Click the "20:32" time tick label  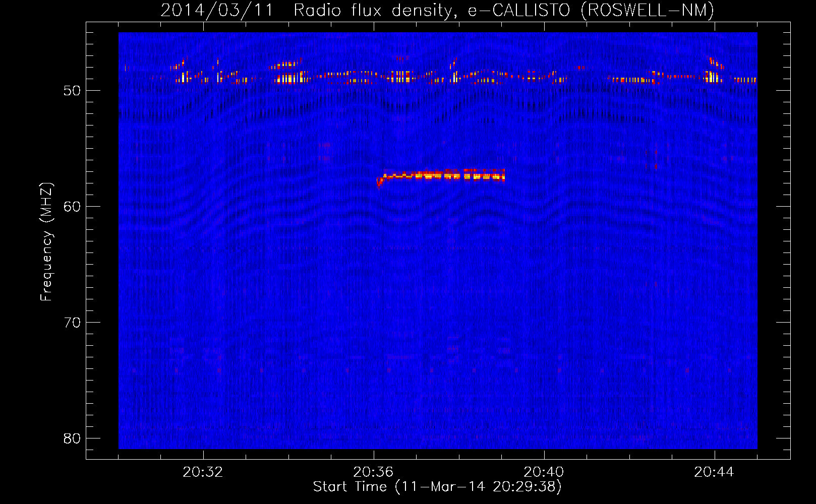click(203, 472)
